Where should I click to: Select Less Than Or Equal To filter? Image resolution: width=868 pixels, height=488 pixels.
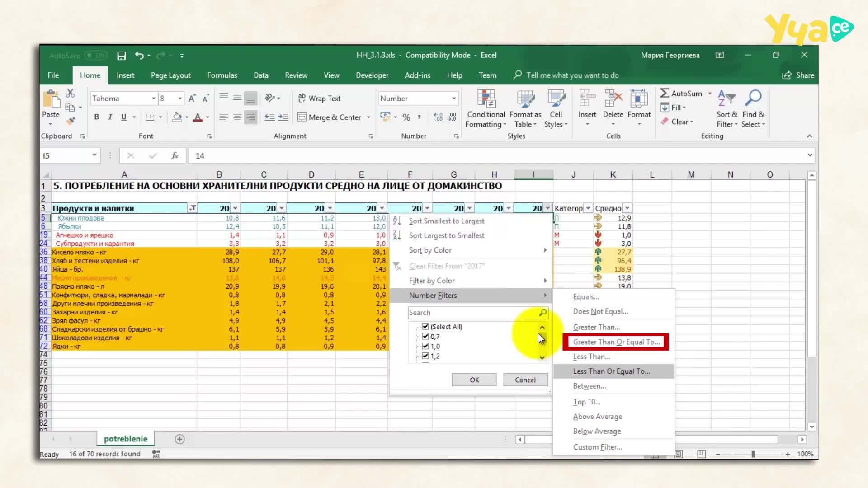click(x=613, y=371)
